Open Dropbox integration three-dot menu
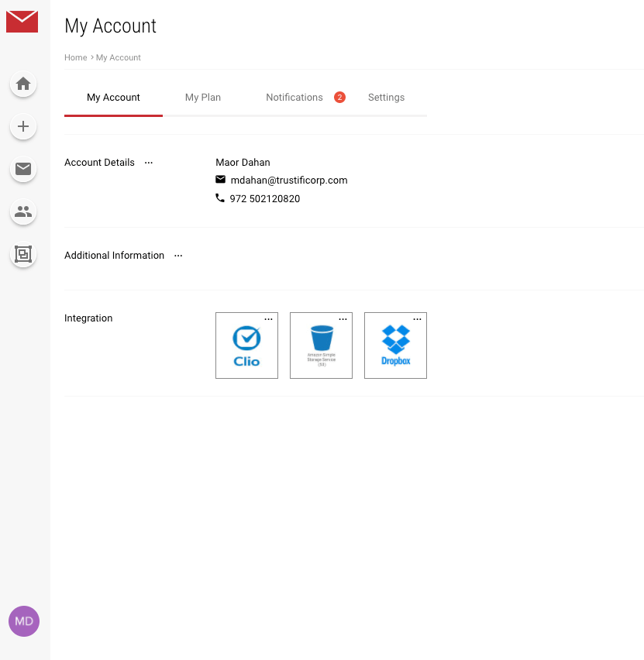Image resolution: width=644 pixels, height=660 pixels. 417,319
